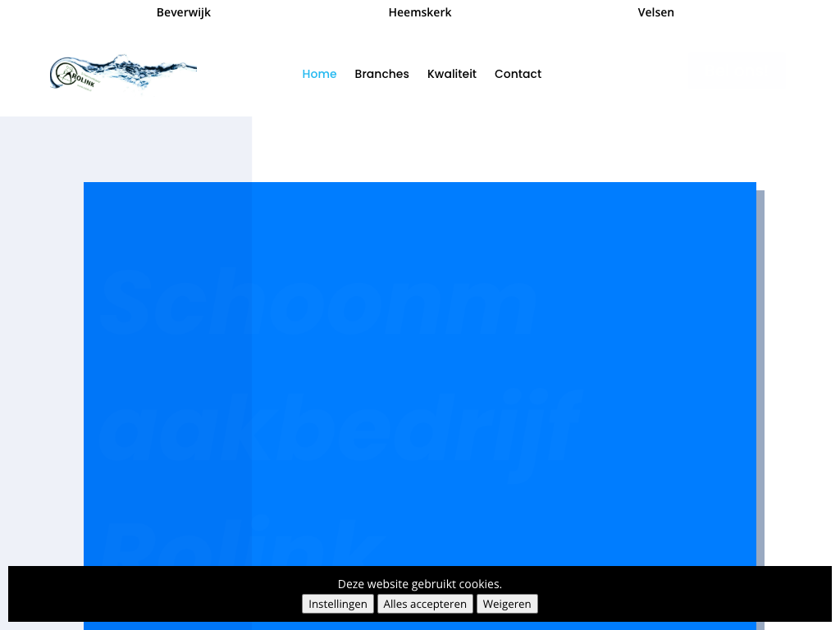Click the blue hero banner panel

640,246
